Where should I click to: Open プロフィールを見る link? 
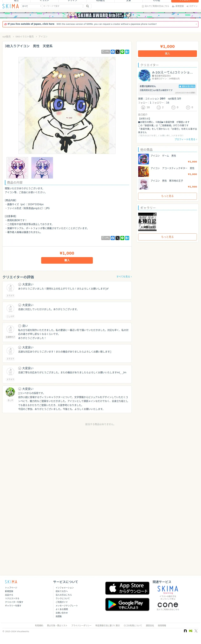[x=186, y=139]
